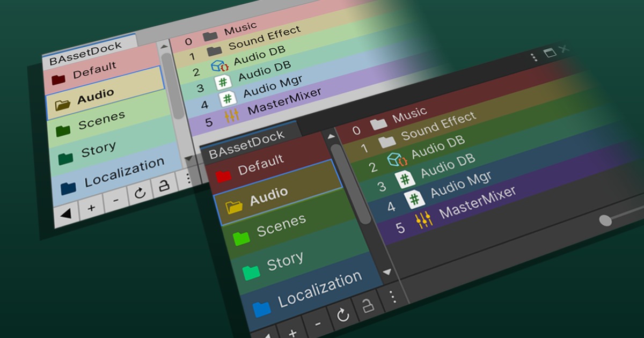The height and width of the screenshot is (338, 644).
Task: Click the Music label in the light window
Action: [x=240, y=28]
